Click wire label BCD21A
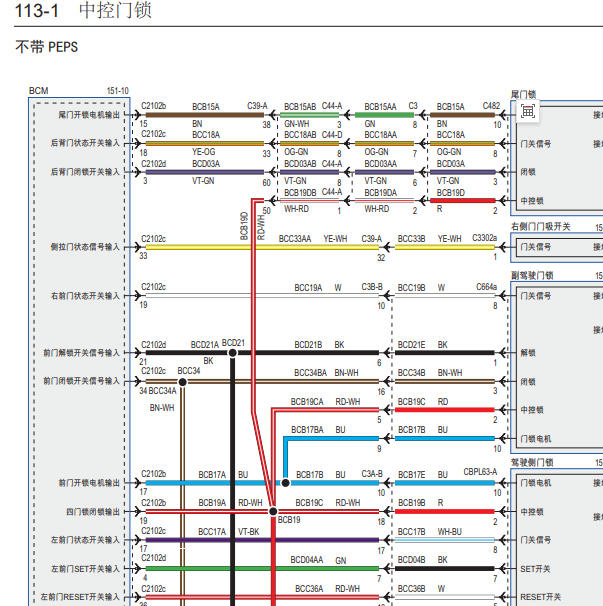 click(x=204, y=344)
